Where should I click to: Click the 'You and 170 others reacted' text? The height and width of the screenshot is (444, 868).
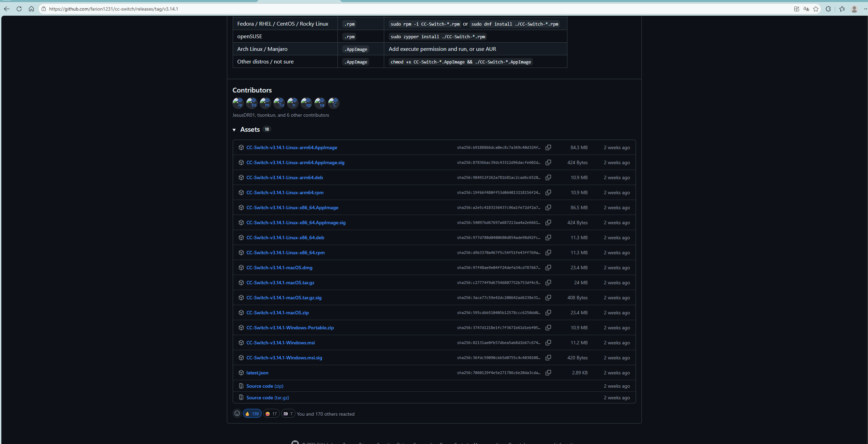pyautogui.click(x=325, y=414)
